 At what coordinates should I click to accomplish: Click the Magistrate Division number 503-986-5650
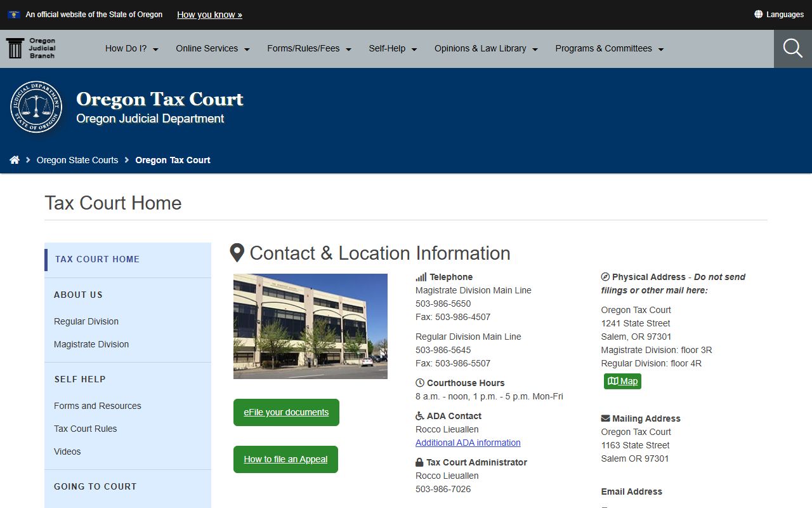443,304
